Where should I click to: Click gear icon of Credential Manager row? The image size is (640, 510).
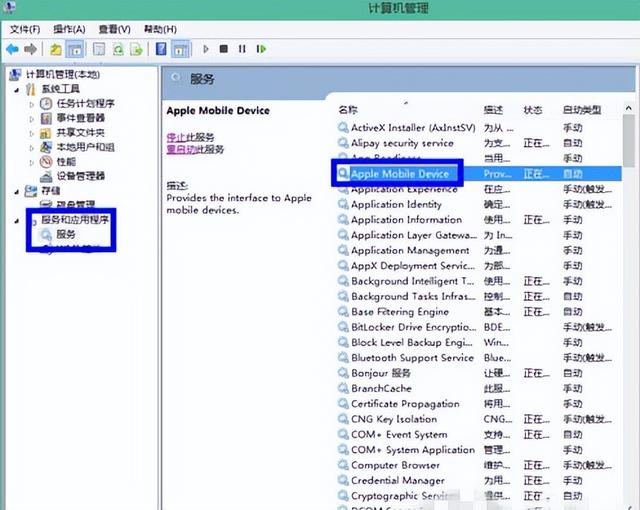(x=343, y=480)
